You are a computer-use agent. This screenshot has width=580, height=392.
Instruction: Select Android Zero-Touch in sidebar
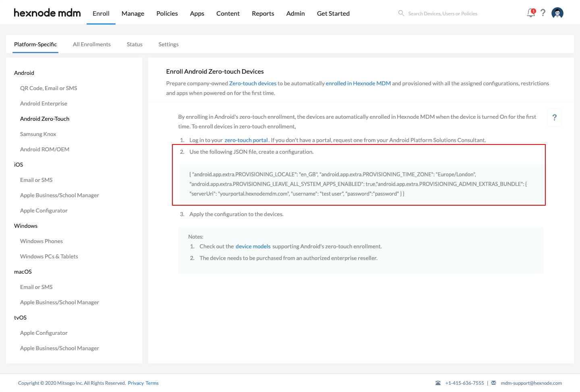45,119
